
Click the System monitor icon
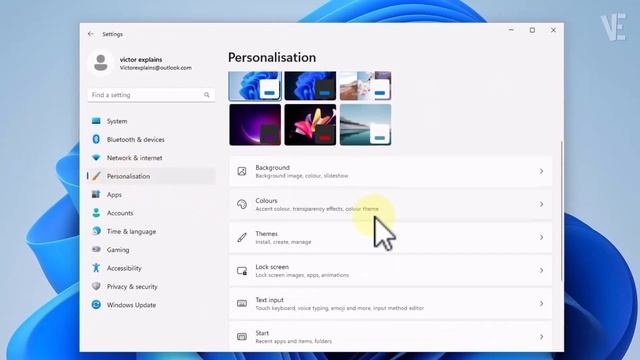(x=96, y=121)
